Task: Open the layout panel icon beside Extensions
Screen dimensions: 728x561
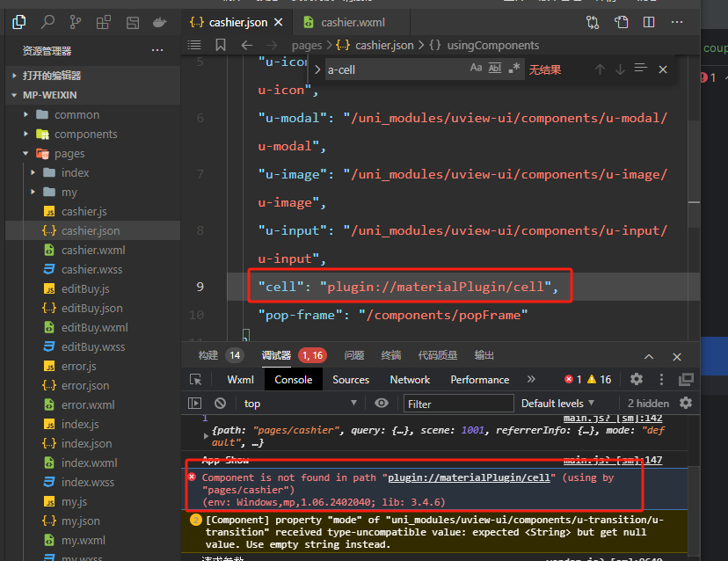Action: click(x=132, y=22)
